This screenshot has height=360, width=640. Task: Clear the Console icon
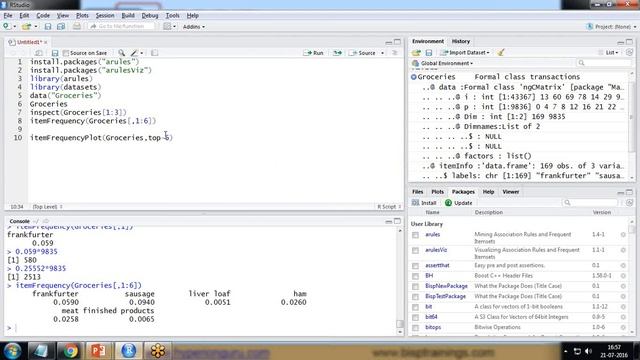(46, 221)
